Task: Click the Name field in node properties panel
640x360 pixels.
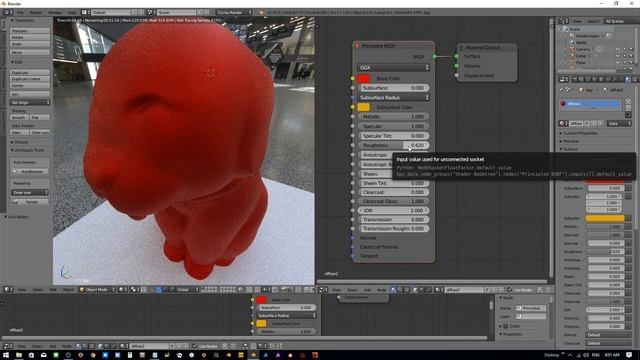Action: pyautogui.click(x=531, y=308)
